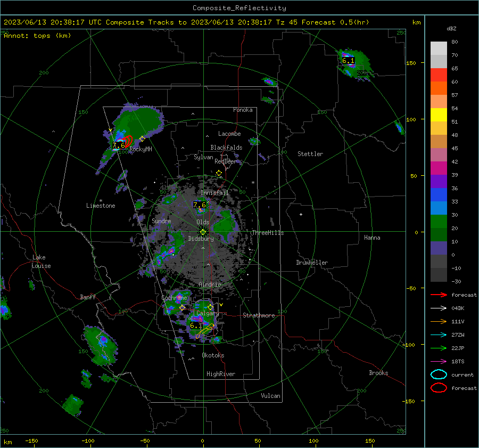
Task: Click the HighRiver town label
Action: coord(221,374)
